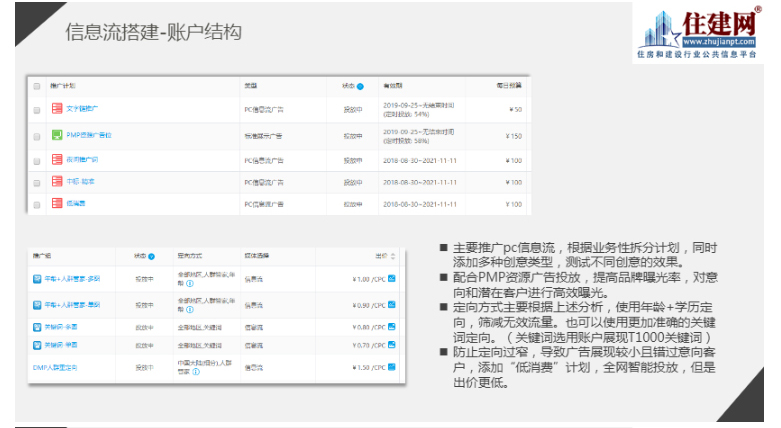Click the status help icon in plan table header
Image resolution: width=781 pixels, height=428 pixels.
361,87
